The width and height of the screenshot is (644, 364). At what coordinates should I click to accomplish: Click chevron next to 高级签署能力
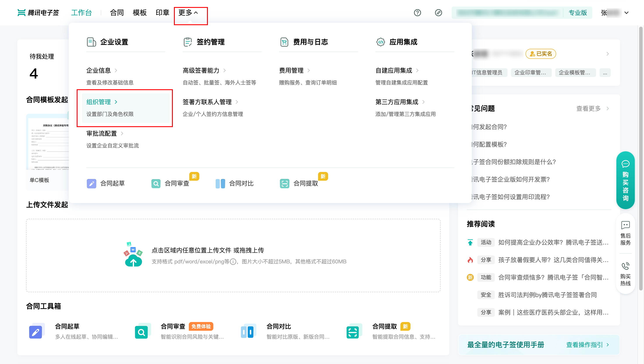point(225,70)
